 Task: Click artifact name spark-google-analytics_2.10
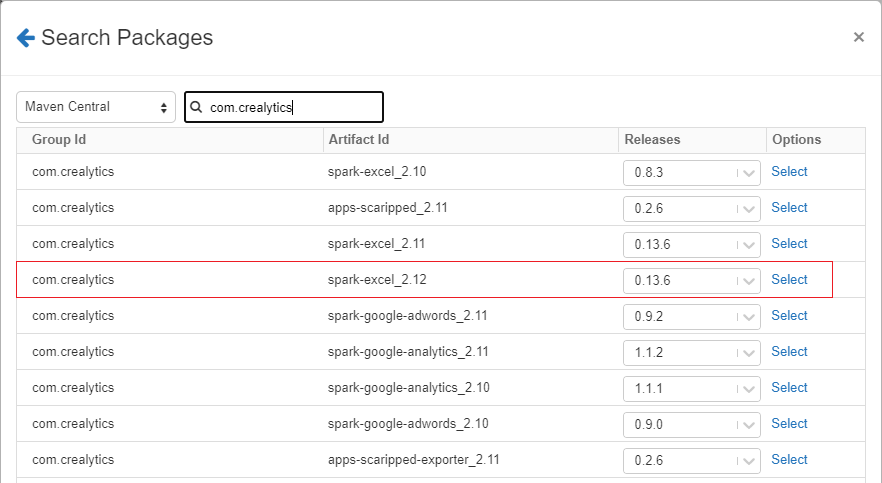pos(408,387)
